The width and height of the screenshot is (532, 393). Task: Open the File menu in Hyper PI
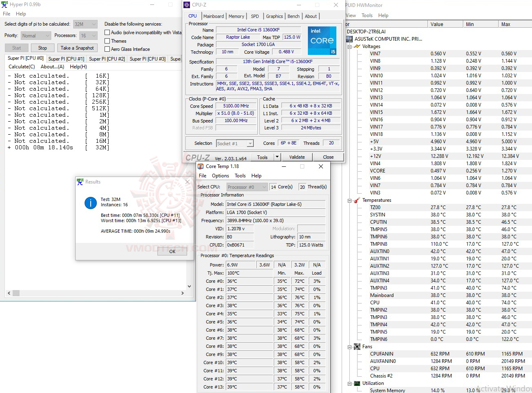(x=7, y=14)
